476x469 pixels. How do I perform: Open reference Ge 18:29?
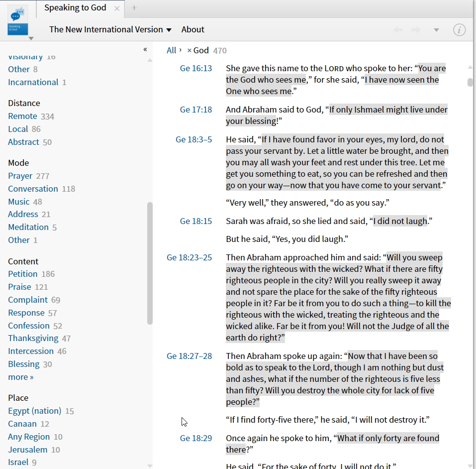pos(196,438)
